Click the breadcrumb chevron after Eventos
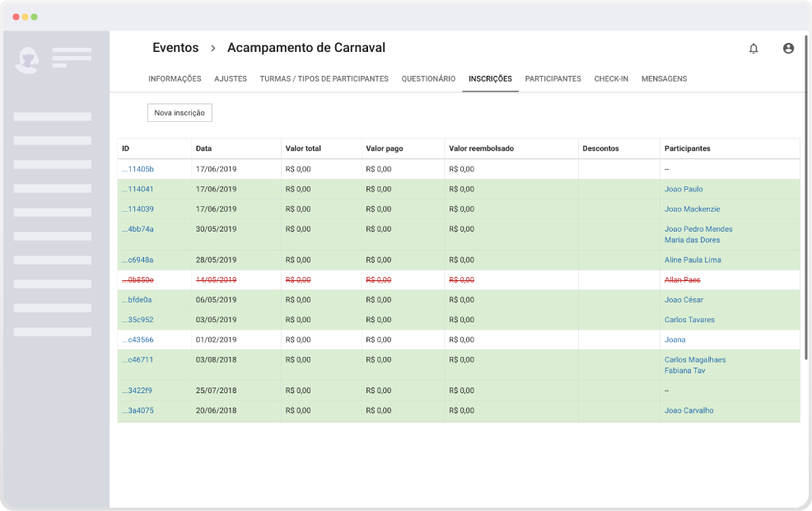 pos(212,48)
